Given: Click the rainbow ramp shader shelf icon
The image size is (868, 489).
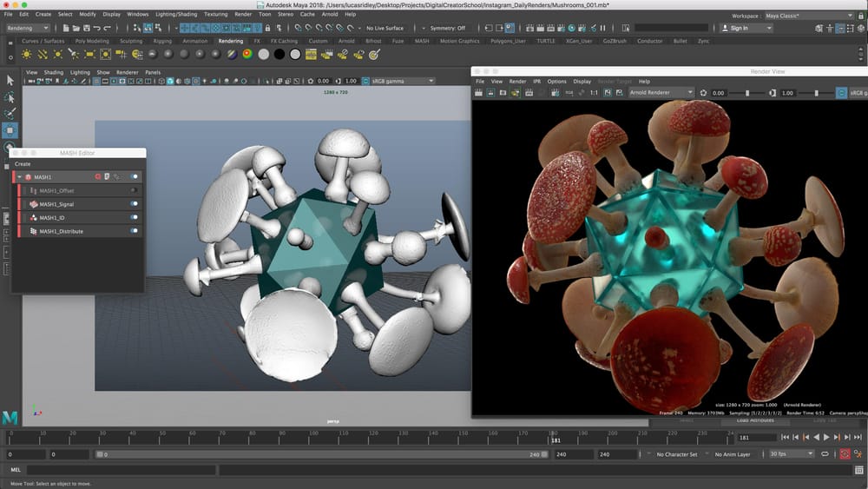Looking at the screenshot, I should (247, 54).
